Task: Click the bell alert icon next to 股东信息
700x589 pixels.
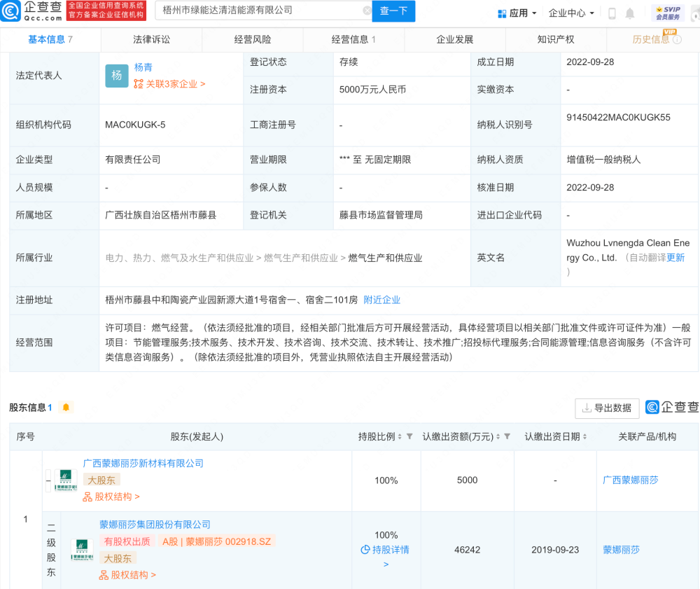Action: pyautogui.click(x=66, y=407)
